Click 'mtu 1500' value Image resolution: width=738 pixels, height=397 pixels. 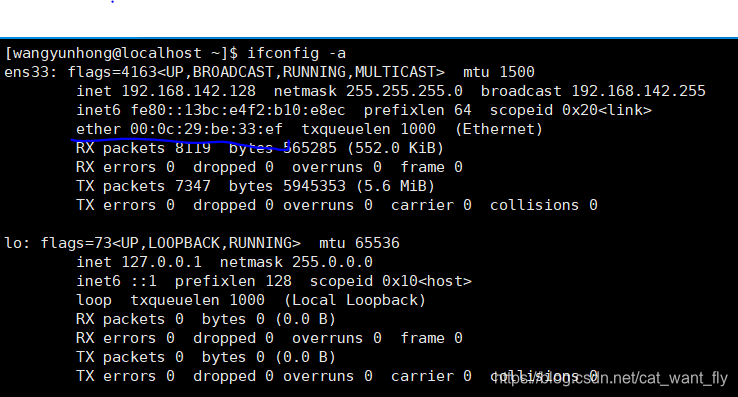point(499,72)
